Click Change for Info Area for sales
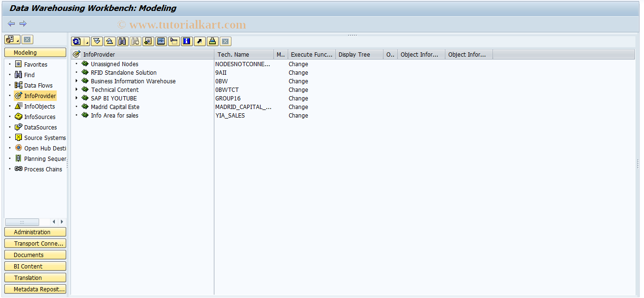644x298 pixels. (x=298, y=115)
